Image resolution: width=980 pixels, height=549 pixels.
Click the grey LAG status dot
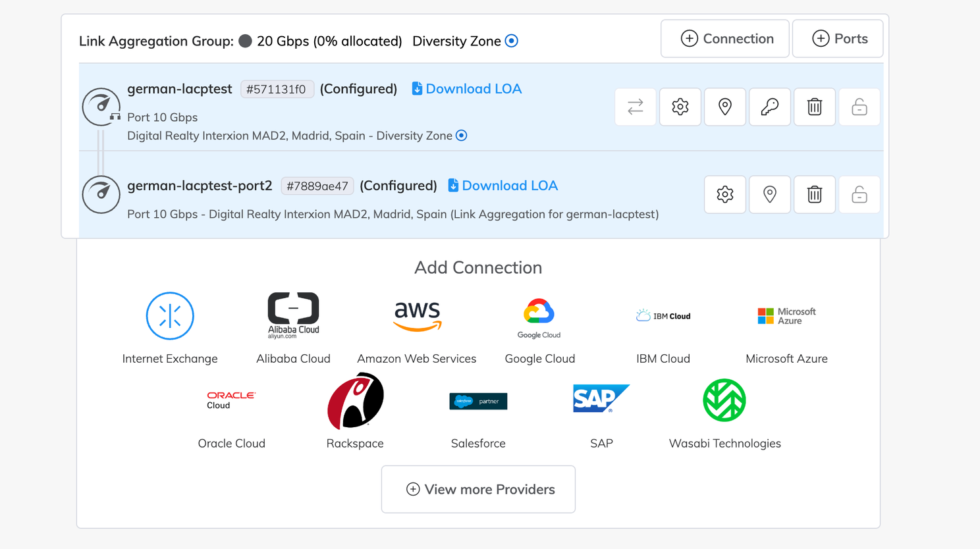point(245,41)
